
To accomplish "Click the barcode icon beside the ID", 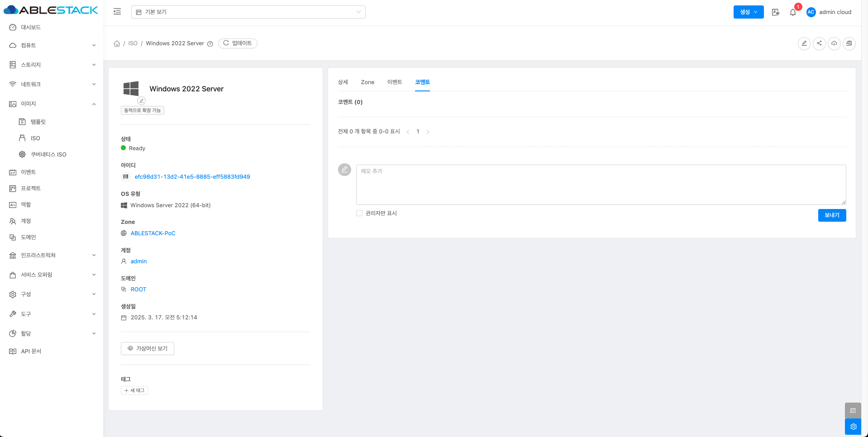I will click(x=126, y=177).
